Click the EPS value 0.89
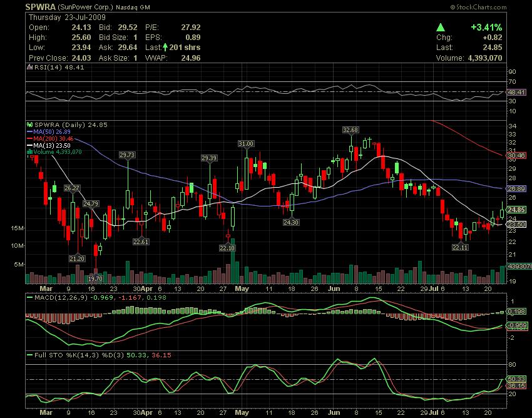 (193, 38)
